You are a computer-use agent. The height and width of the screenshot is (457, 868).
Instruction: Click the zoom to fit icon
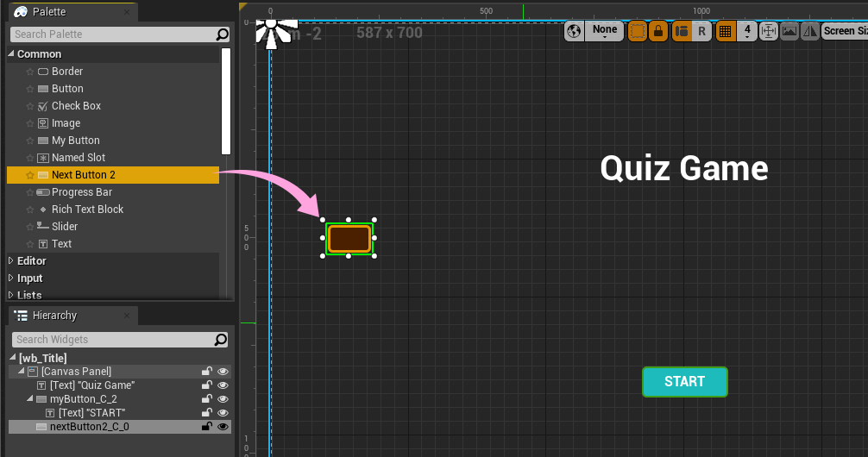[x=769, y=31]
